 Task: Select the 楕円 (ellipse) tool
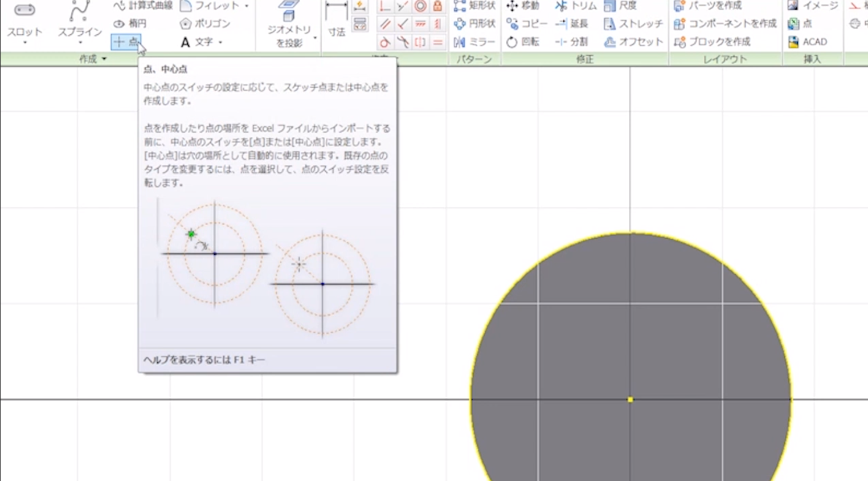pos(130,23)
